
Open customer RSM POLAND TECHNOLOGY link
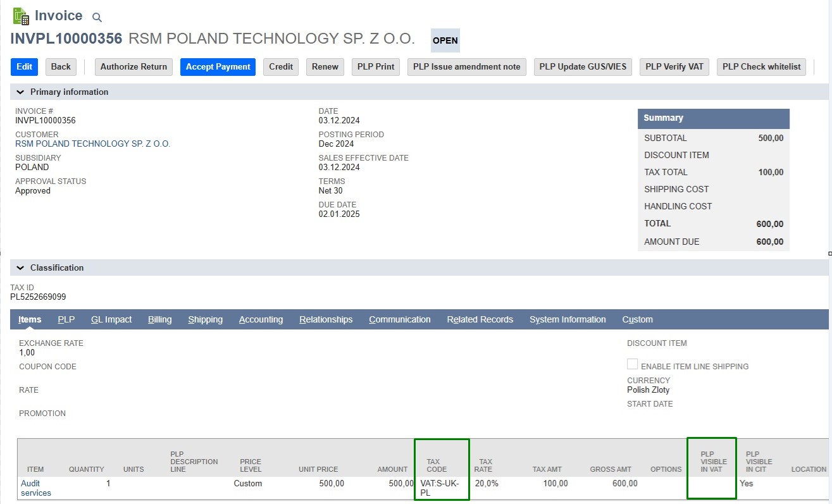[92, 144]
